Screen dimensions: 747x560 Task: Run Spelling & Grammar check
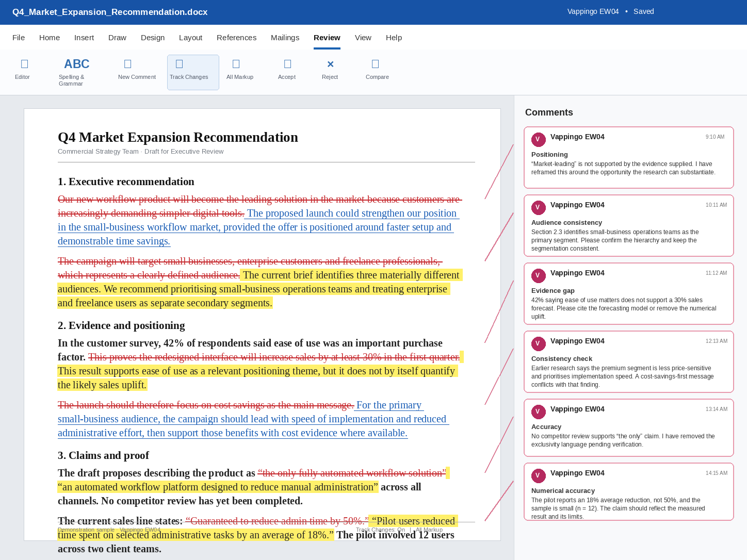pos(77,72)
